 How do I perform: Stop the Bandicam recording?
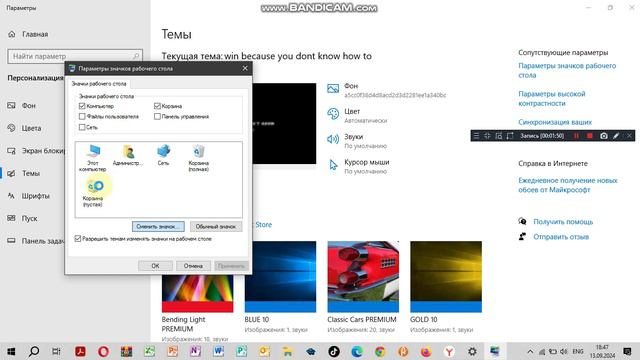pyautogui.click(x=590, y=136)
